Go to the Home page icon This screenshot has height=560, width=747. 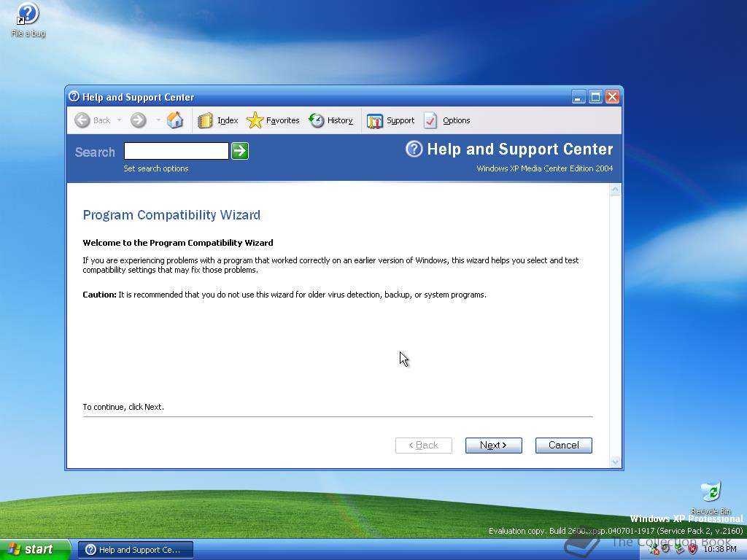pos(175,120)
